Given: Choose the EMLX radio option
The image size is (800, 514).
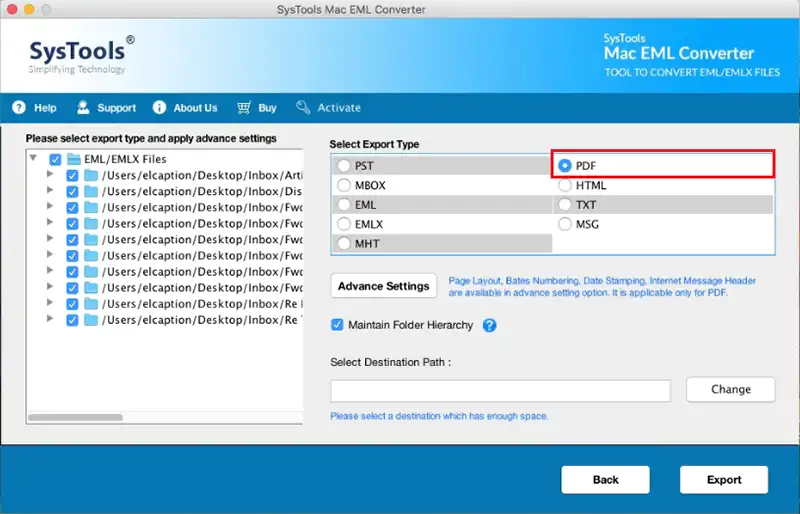Looking at the screenshot, I should pyautogui.click(x=344, y=224).
